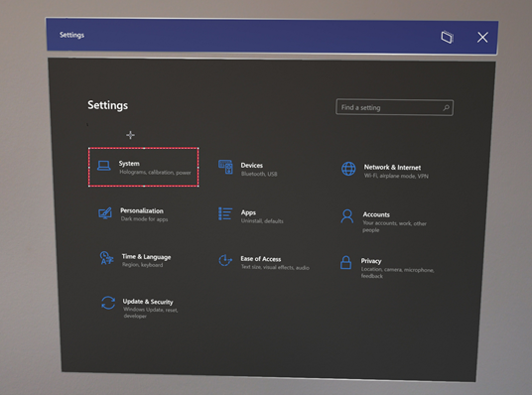The height and width of the screenshot is (395, 532).
Task: Open the Privacy lock icon
Action: point(345,262)
